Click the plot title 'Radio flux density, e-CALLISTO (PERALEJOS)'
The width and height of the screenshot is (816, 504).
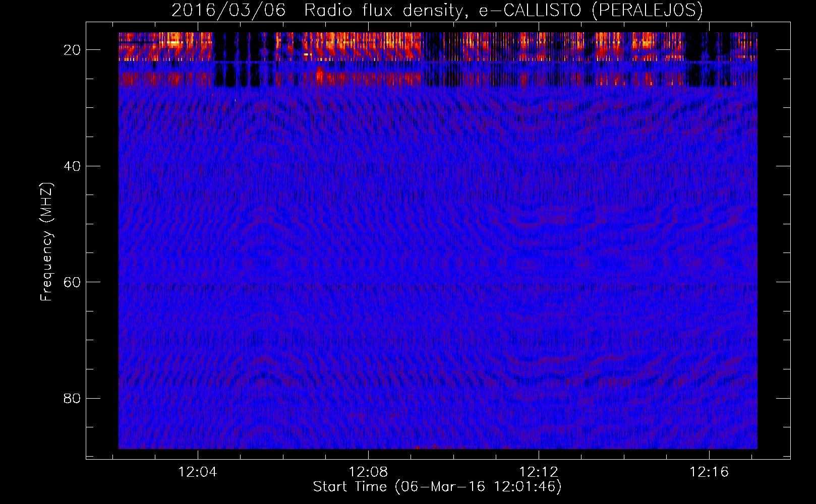pyautogui.click(x=503, y=11)
